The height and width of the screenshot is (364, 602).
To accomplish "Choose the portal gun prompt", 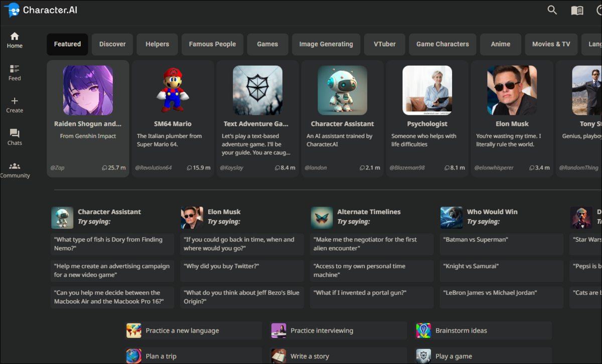I will tap(372, 297).
